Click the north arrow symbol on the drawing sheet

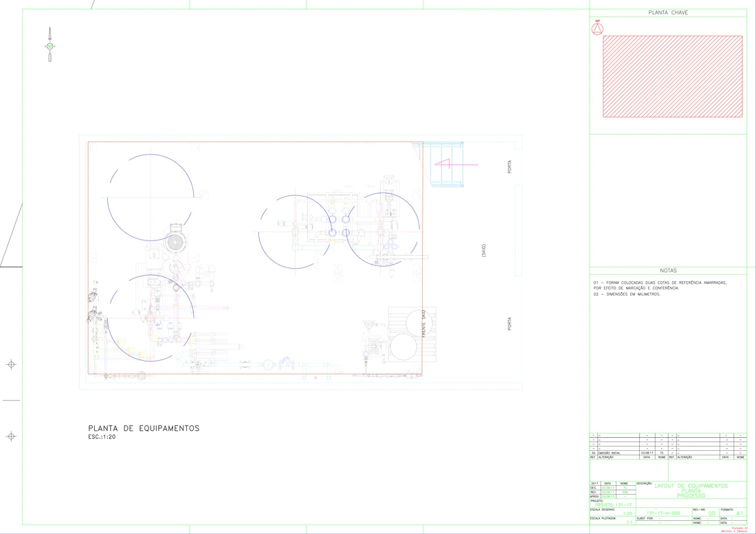pos(49,45)
